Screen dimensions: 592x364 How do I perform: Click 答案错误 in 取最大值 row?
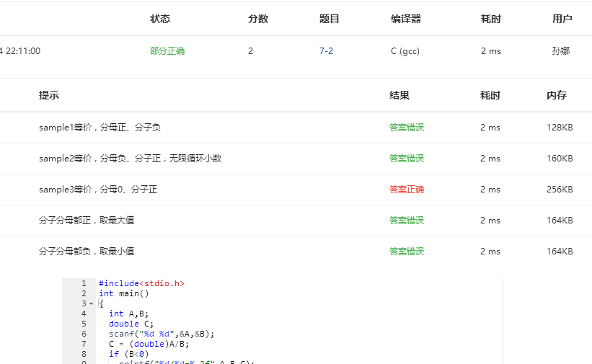[x=407, y=221]
